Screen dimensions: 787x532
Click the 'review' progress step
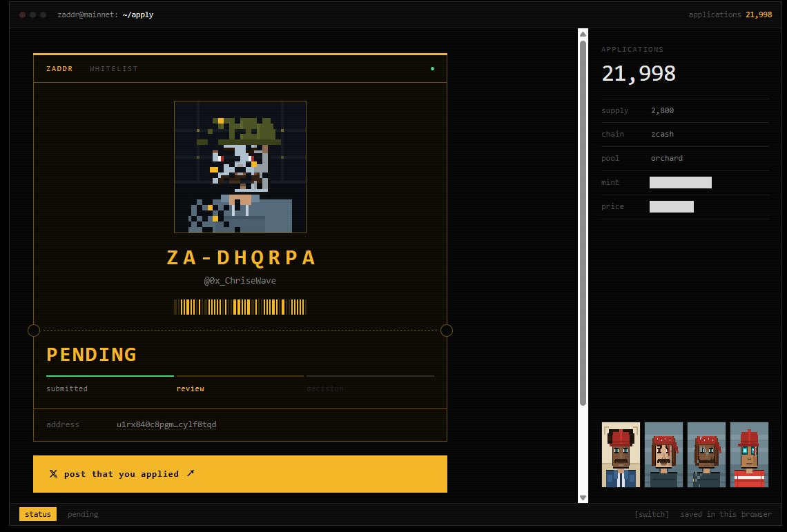pos(191,388)
